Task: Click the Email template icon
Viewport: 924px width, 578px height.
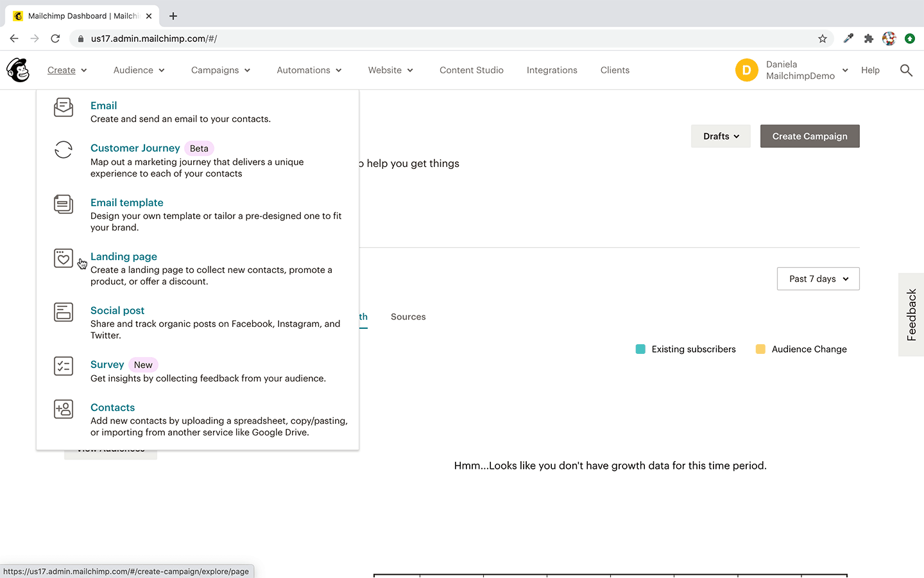Action: tap(64, 204)
